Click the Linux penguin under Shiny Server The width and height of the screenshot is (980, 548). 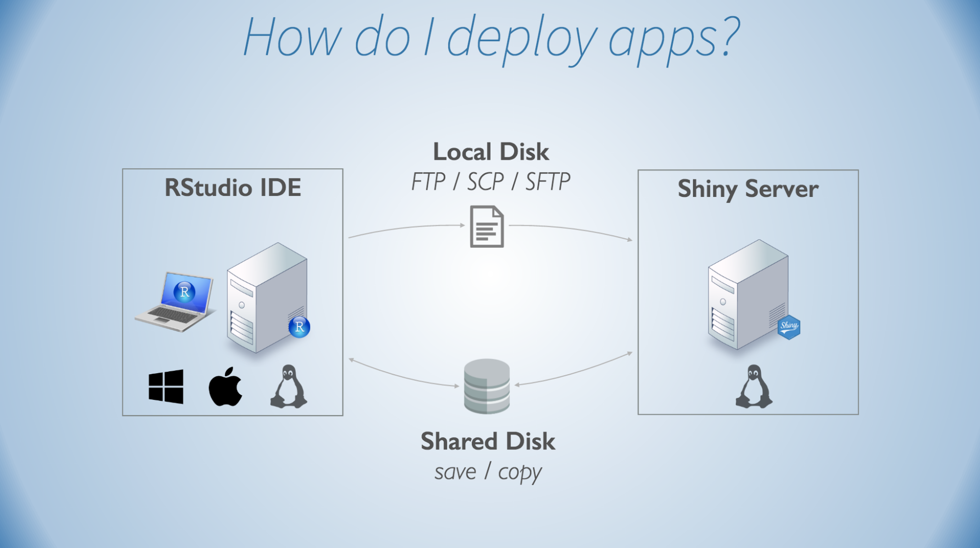click(754, 386)
